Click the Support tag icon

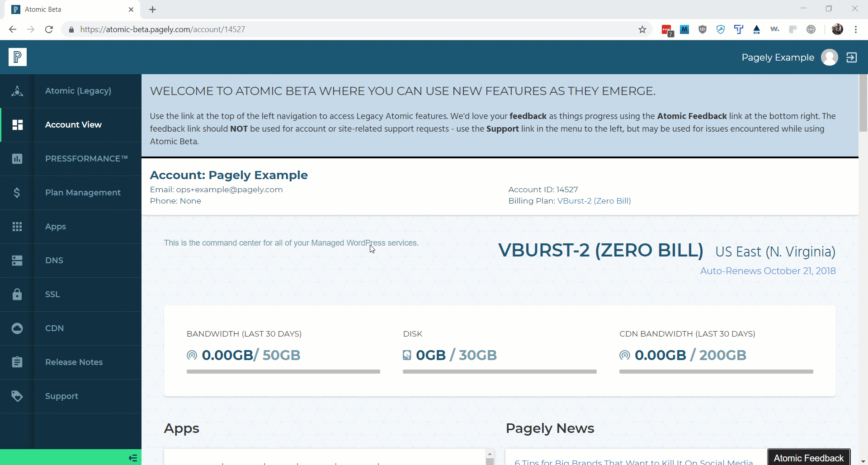click(x=17, y=396)
